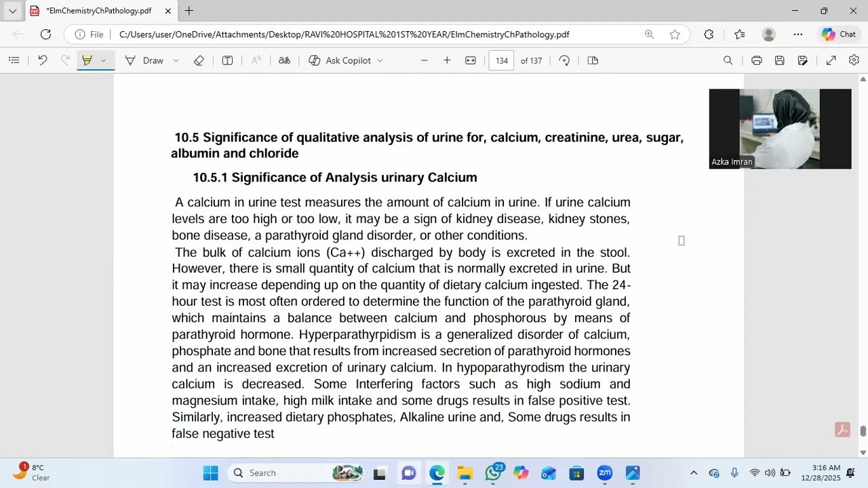Click the word 'Hyperparathyrpidism' in the paragraph
The height and width of the screenshot is (488, 868).
(357, 335)
